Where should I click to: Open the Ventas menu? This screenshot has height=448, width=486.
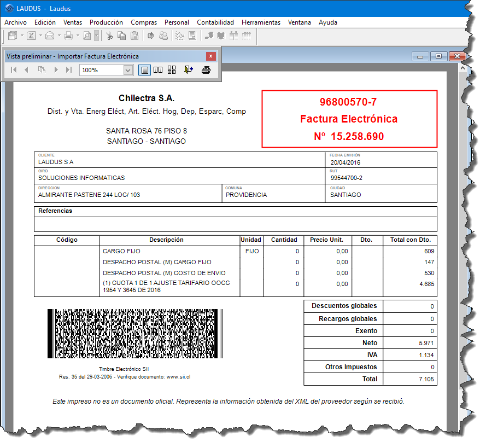coord(73,22)
